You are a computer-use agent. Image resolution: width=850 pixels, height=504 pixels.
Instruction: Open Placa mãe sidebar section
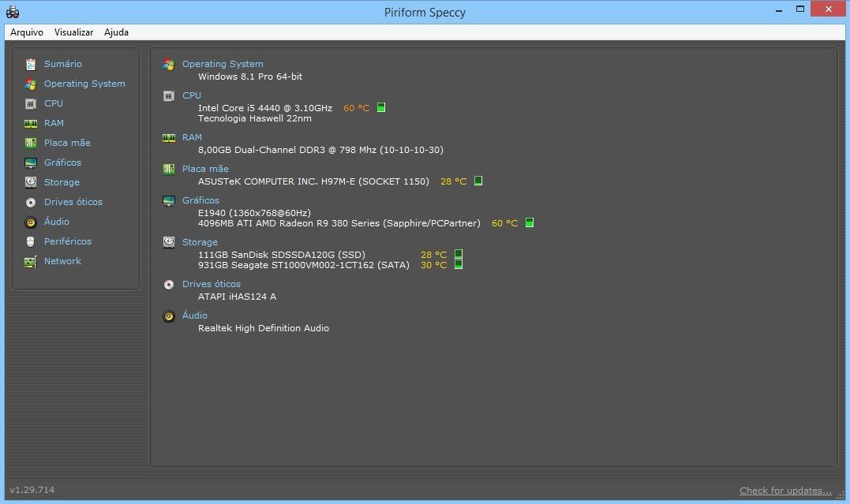(67, 143)
